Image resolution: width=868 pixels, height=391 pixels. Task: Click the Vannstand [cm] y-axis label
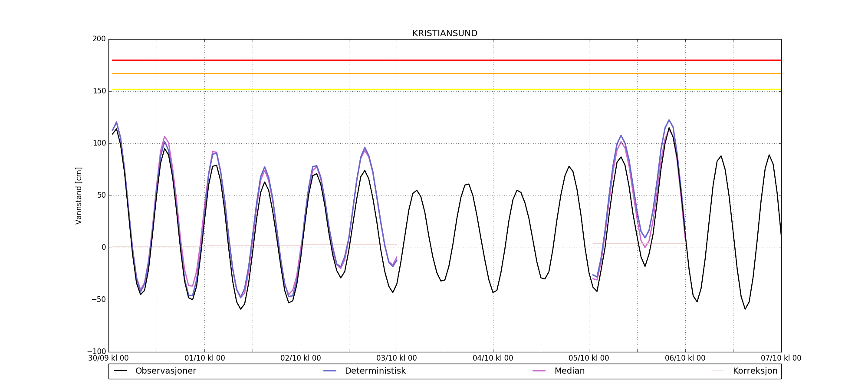point(79,195)
